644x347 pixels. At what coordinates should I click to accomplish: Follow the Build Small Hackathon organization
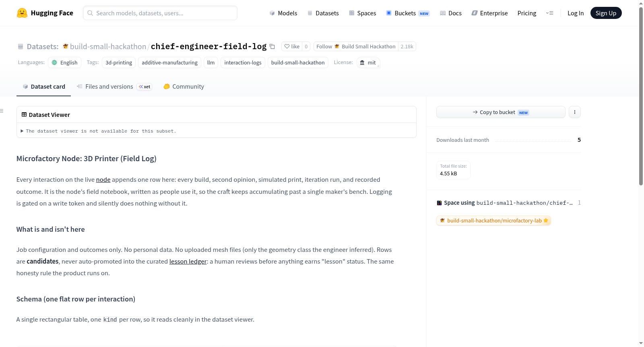point(356,46)
